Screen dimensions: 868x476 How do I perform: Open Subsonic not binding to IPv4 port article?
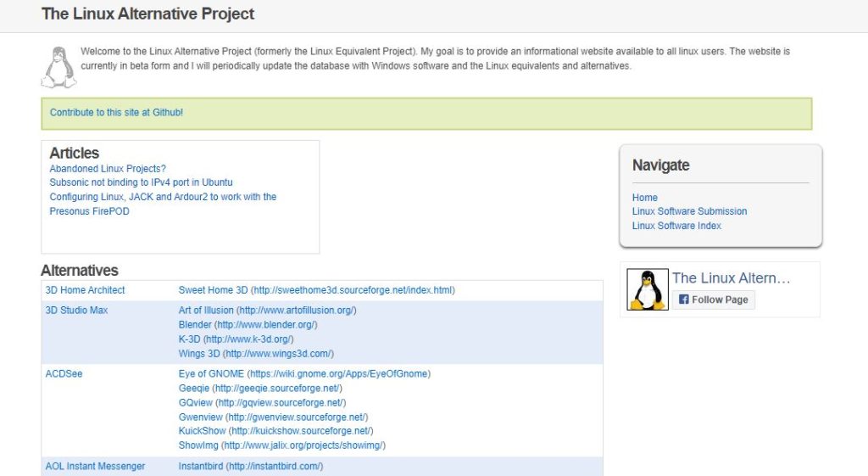[142, 182]
